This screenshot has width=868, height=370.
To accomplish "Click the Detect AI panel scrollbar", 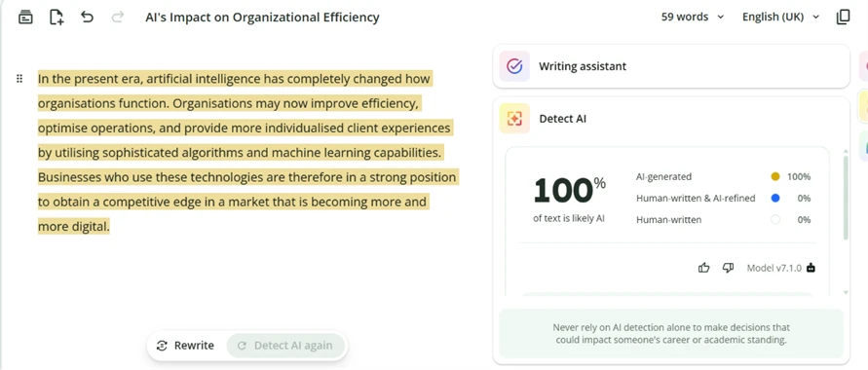I will pos(845,198).
